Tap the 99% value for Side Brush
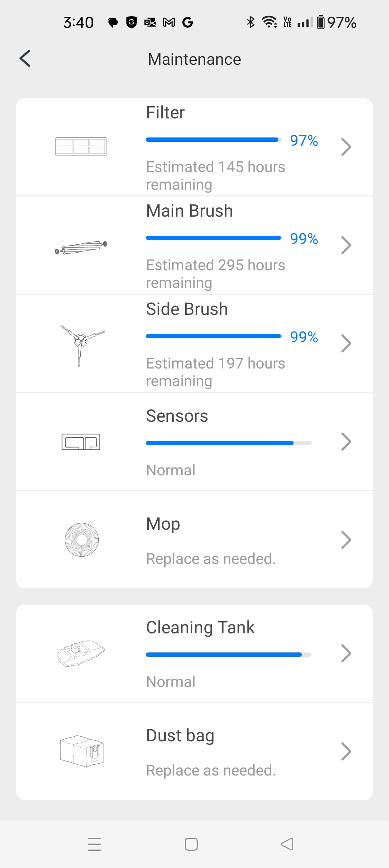 (x=304, y=337)
